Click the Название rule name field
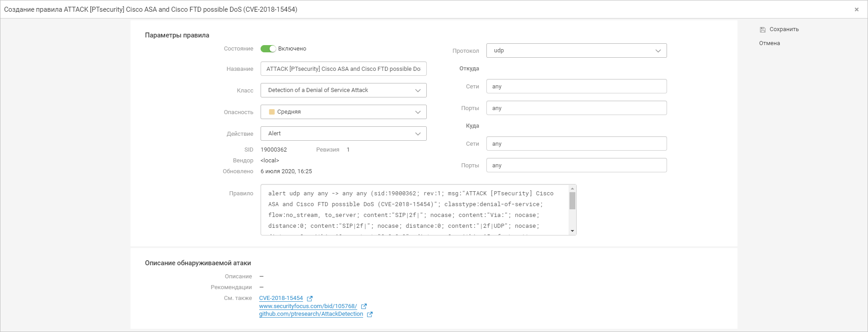Image resolution: width=868 pixels, height=332 pixels. click(x=344, y=69)
